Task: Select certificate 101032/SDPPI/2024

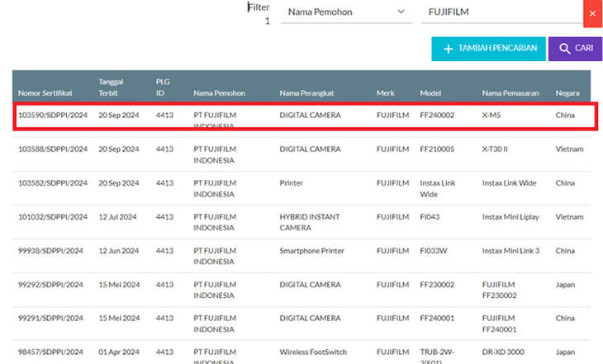Action: (x=53, y=217)
